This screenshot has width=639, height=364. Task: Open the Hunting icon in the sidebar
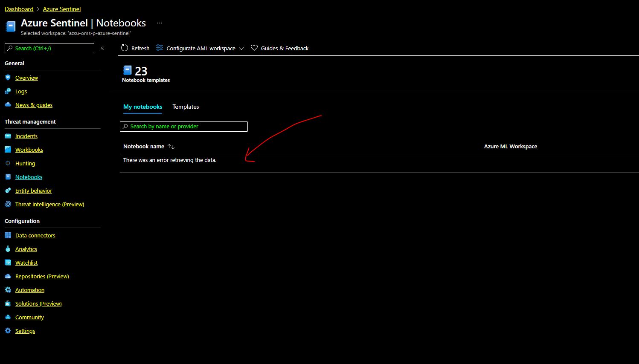coord(8,163)
